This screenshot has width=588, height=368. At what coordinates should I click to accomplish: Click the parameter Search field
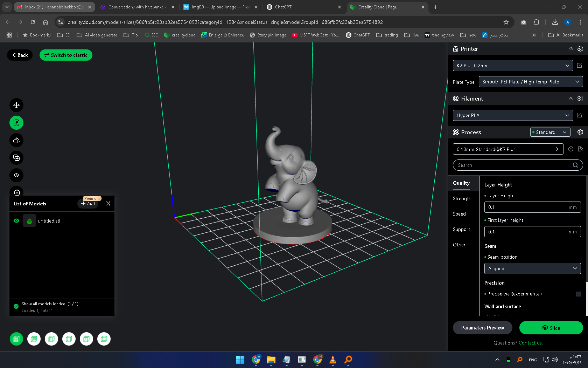point(518,165)
